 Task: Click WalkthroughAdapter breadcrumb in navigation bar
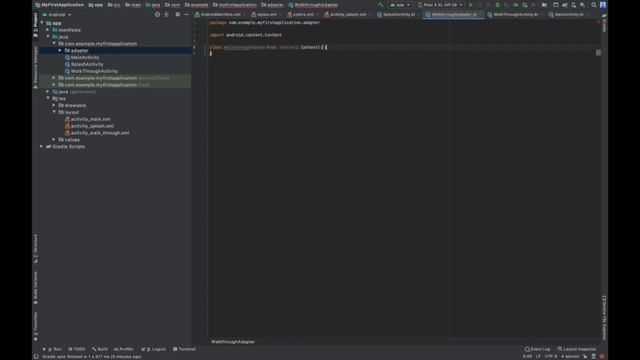pos(313,5)
